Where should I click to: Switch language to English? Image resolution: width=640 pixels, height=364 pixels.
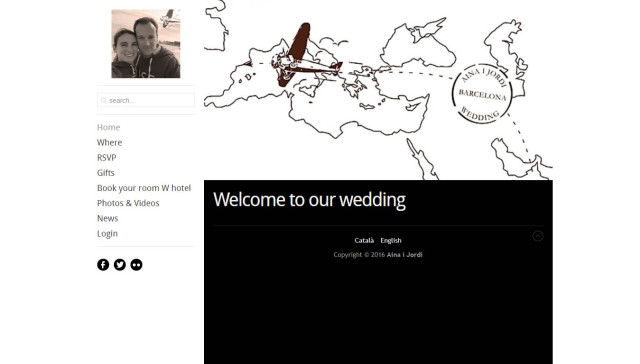(391, 240)
